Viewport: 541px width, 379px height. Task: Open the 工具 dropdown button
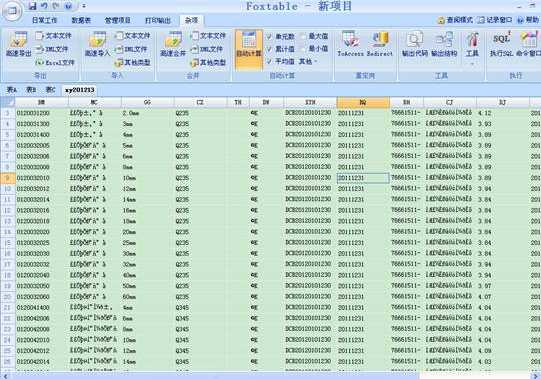click(472, 48)
